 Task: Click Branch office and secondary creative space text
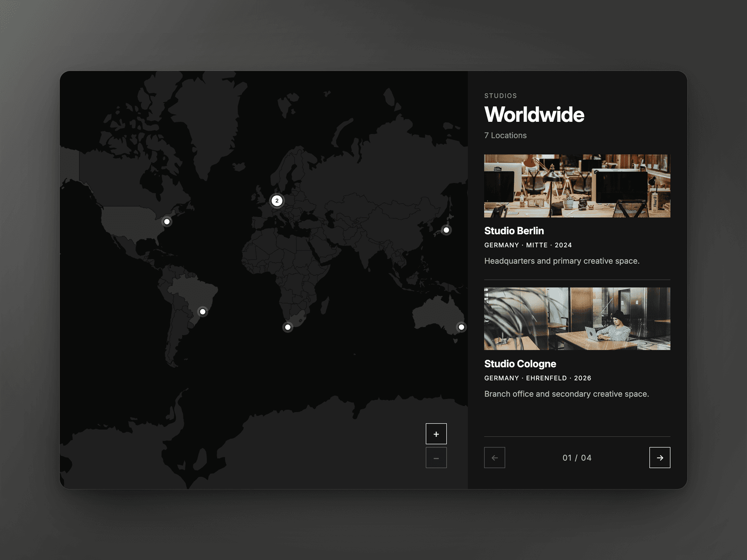[566, 394]
